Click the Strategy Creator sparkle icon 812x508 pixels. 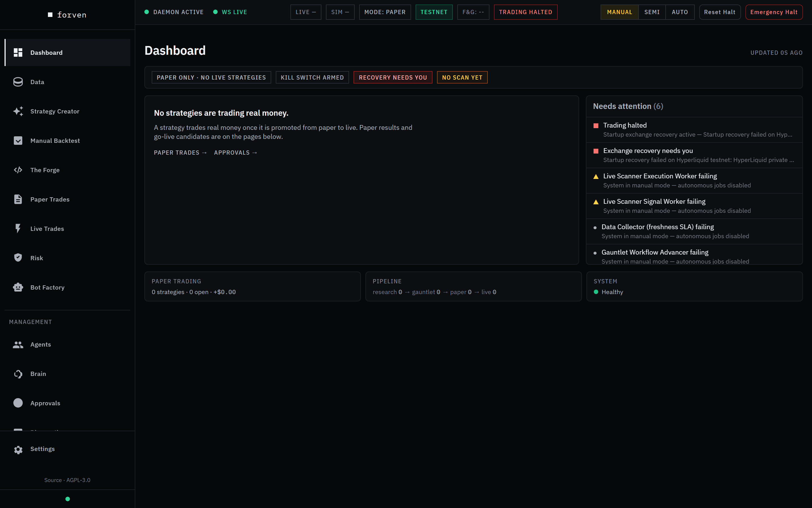[x=18, y=111]
